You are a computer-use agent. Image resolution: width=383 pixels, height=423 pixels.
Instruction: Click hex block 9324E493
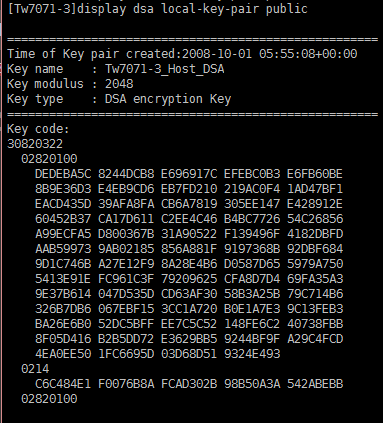[x=252, y=354]
